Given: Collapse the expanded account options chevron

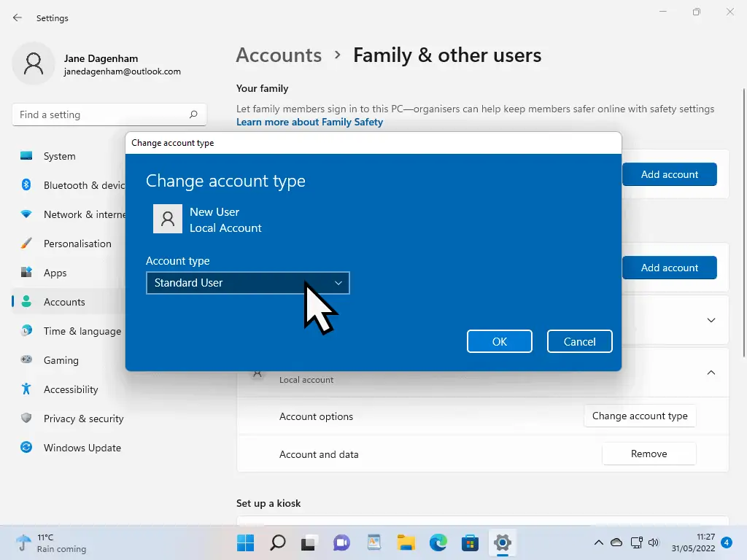Looking at the screenshot, I should point(711,372).
